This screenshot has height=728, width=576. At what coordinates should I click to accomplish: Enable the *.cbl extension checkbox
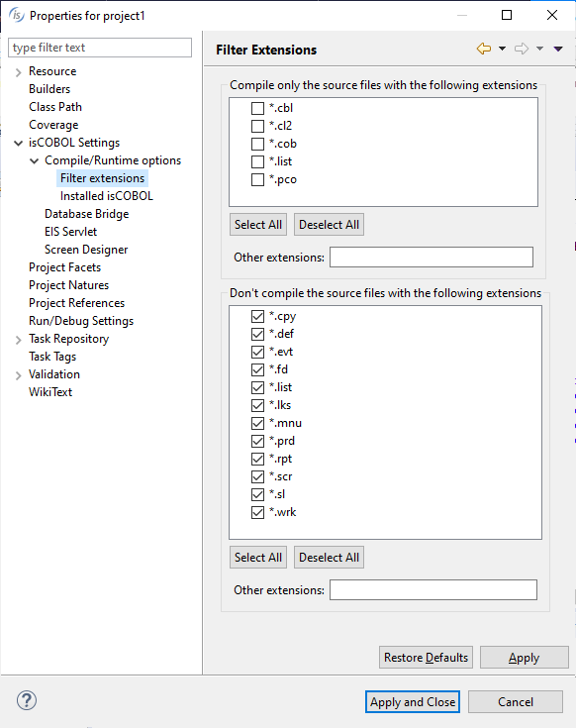[257, 108]
